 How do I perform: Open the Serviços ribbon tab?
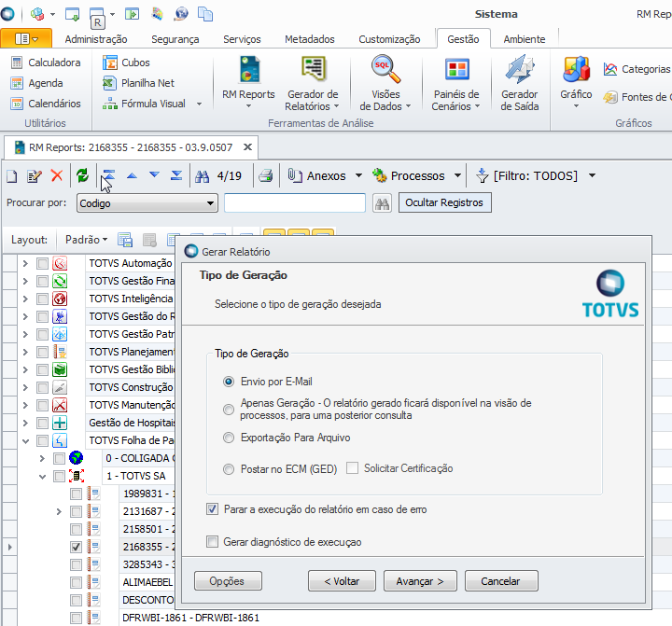(x=242, y=39)
